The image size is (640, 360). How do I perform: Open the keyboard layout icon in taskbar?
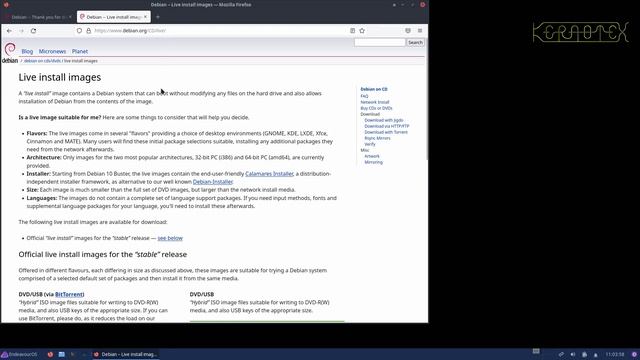click(536, 351)
